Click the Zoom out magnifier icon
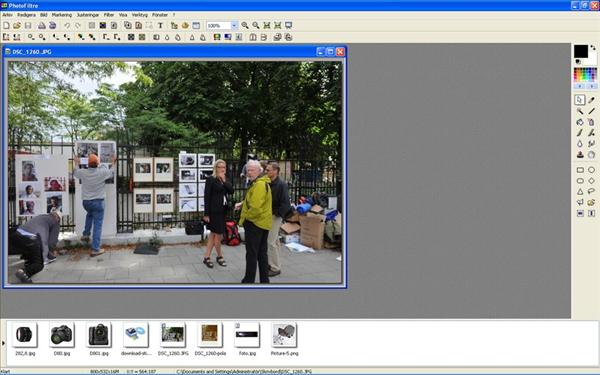The height and width of the screenshot is (375, 600). pyautogui.click(x=256, y=26)
